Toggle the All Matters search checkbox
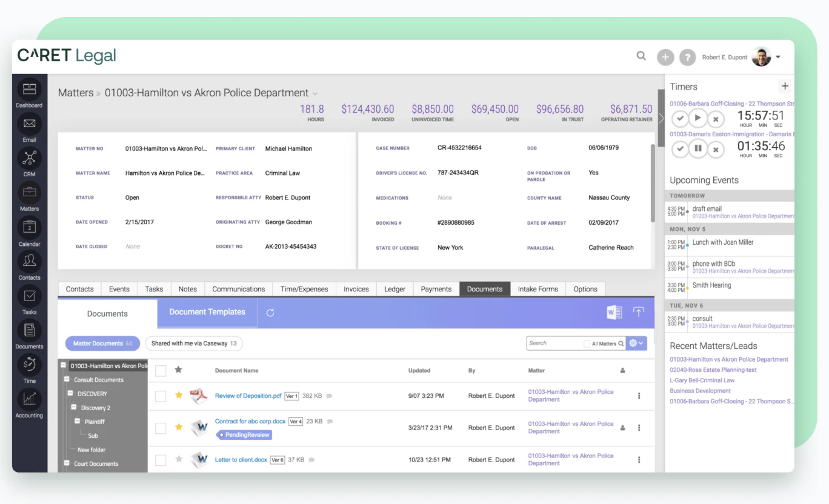 pyautogui.click(x=587, y=343)
